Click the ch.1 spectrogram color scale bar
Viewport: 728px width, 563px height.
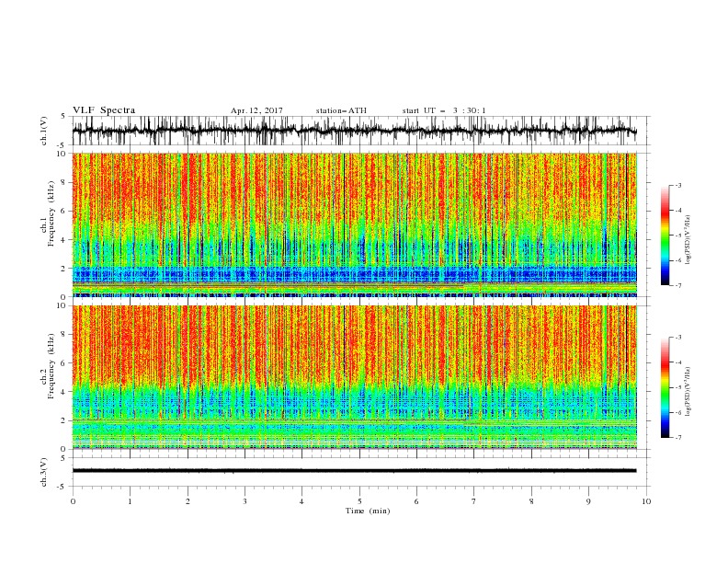click(665, 236)
